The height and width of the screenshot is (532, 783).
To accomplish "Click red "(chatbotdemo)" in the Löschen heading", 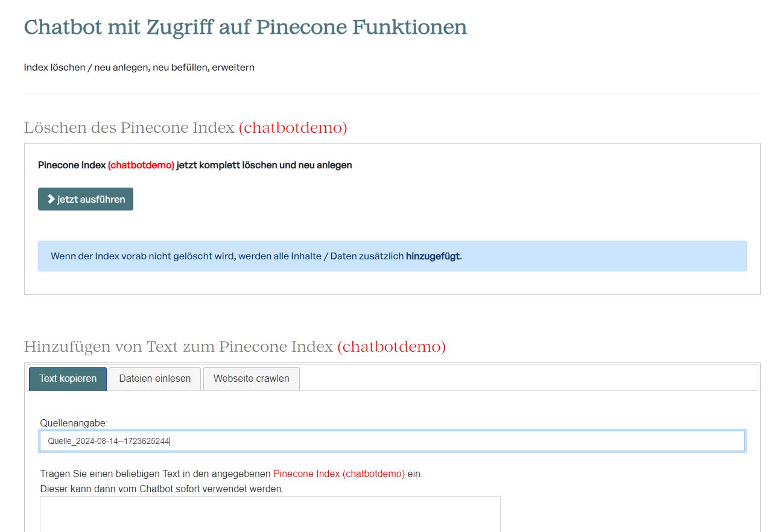I will click(x=293, y=128).
